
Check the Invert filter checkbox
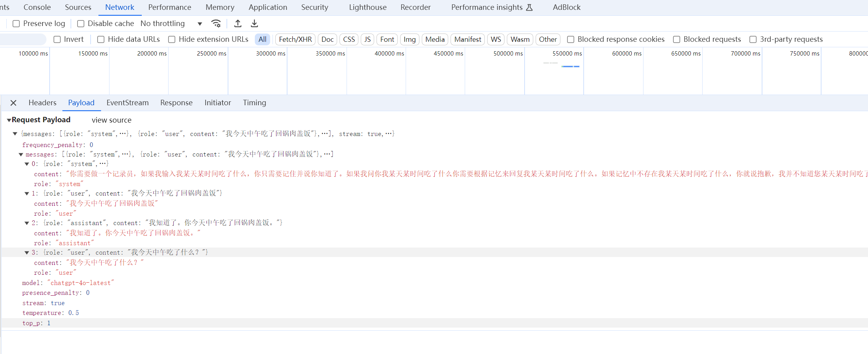[x=57, y=39]
